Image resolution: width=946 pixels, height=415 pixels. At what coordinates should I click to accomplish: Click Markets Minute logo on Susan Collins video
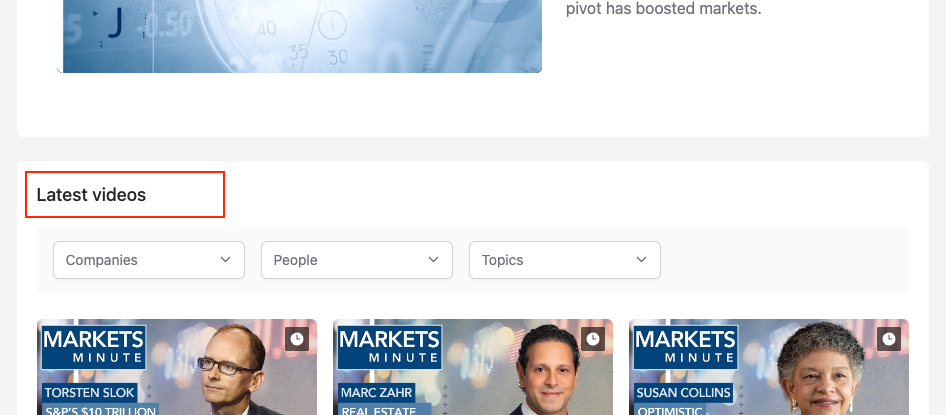point(686,347)
